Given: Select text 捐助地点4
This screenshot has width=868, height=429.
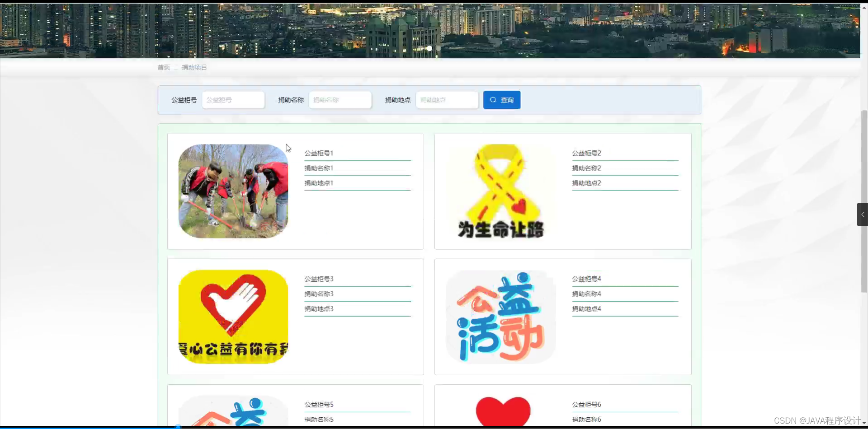Looking at the screenshot, I should 586,309.
